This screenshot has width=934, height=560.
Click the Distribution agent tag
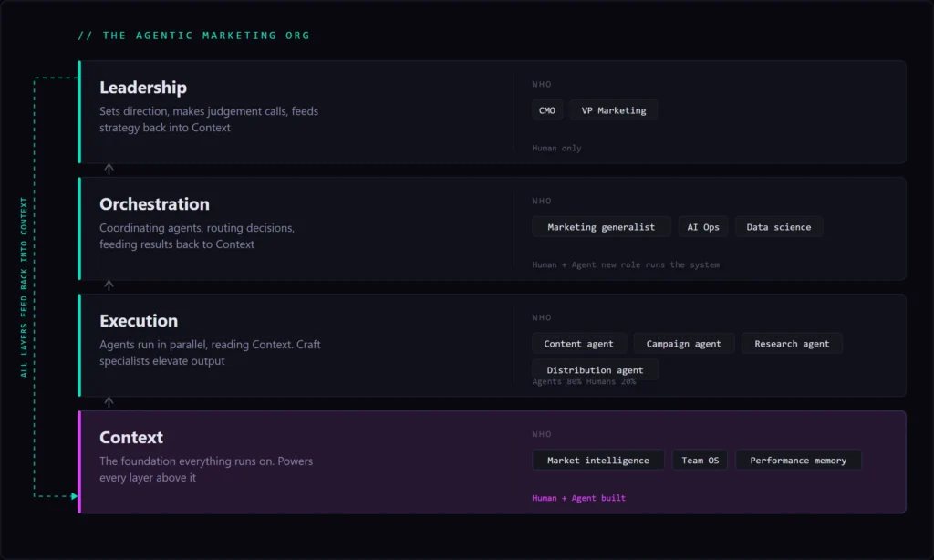(x=595, y=370)
